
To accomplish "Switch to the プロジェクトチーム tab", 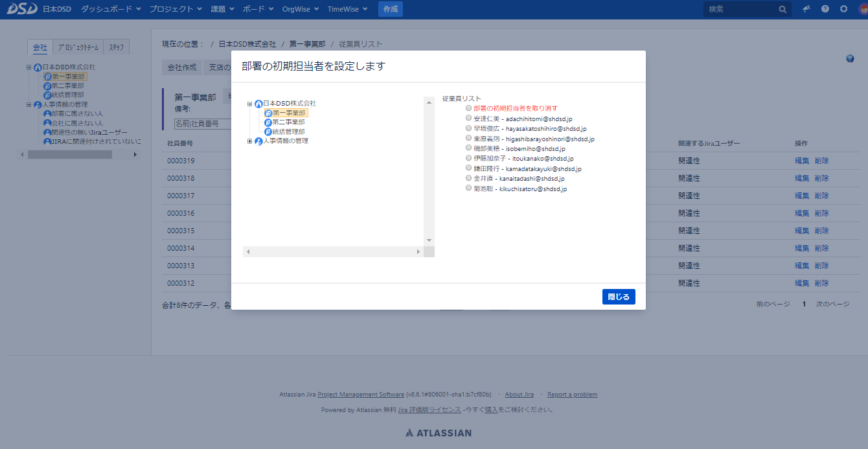I will (x=78, y=47).
